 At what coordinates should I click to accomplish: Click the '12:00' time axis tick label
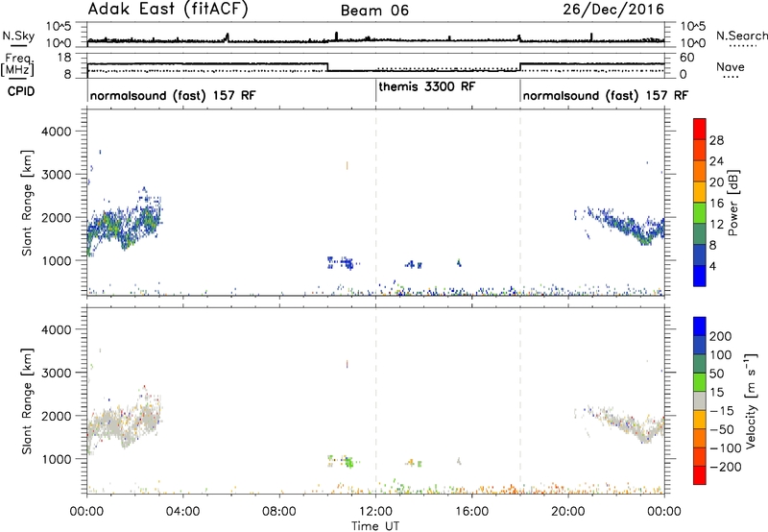click(375, 512)
